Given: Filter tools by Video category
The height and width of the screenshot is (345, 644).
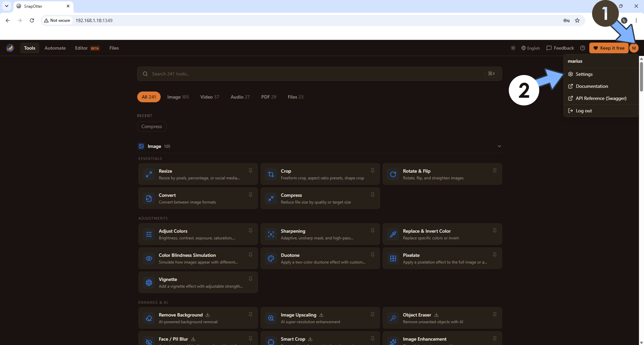Looking at the screenshot, I should click(x=210, y=97).
